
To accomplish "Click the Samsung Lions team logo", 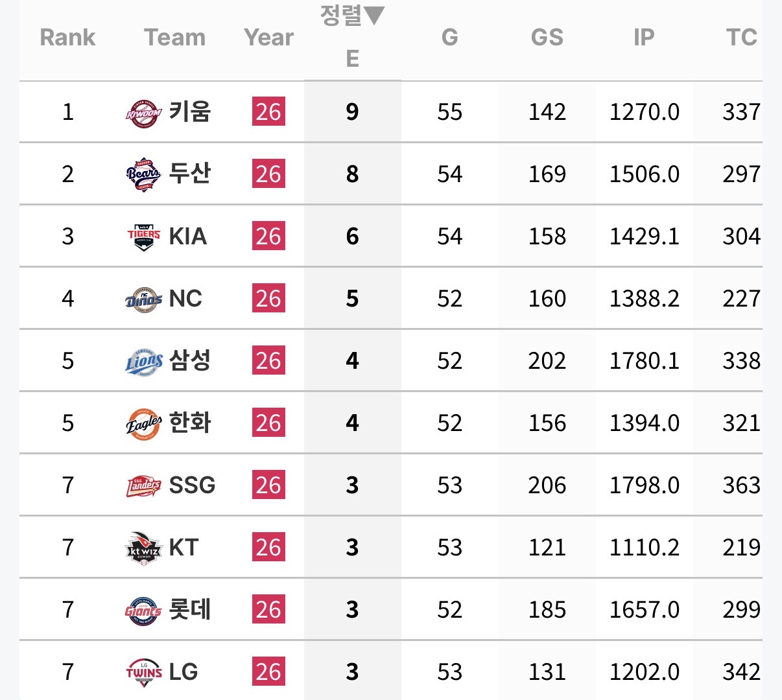I will [143, 361].
